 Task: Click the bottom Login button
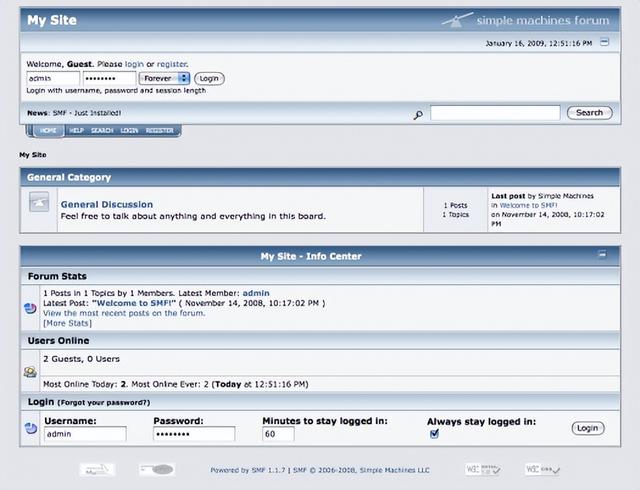pos(588,428)
